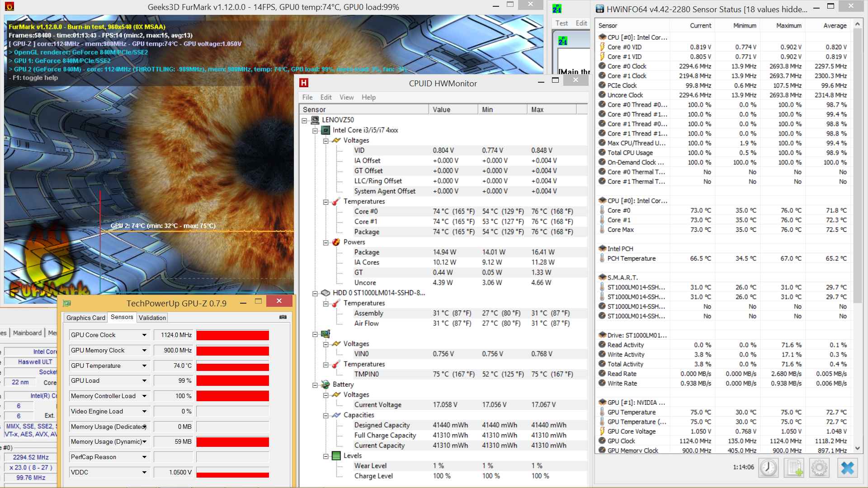
Task: Click the Read Activity sensor icon
Action: [x=602, y=345]
